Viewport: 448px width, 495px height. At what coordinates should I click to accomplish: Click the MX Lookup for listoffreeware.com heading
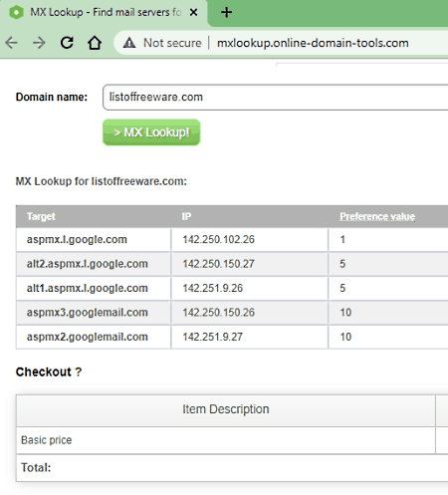102,181
